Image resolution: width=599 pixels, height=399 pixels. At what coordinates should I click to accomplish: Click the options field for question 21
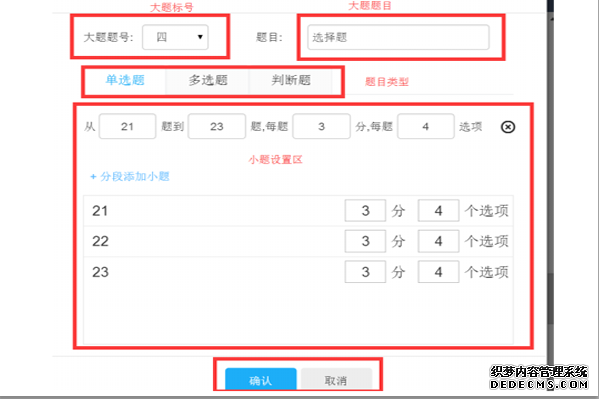coord(439,211)
